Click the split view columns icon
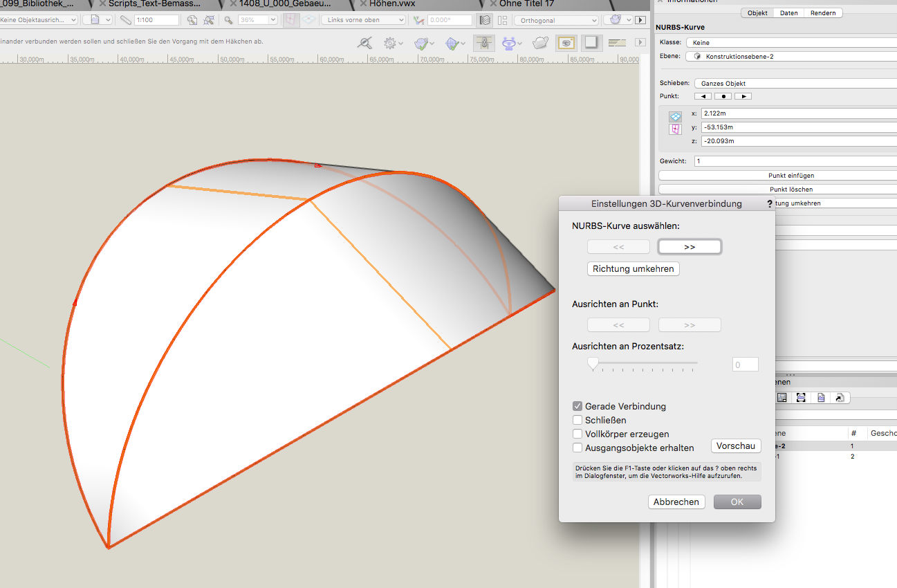Image resolution: width=897 pixels, height=588 pixels. [502, 20]
